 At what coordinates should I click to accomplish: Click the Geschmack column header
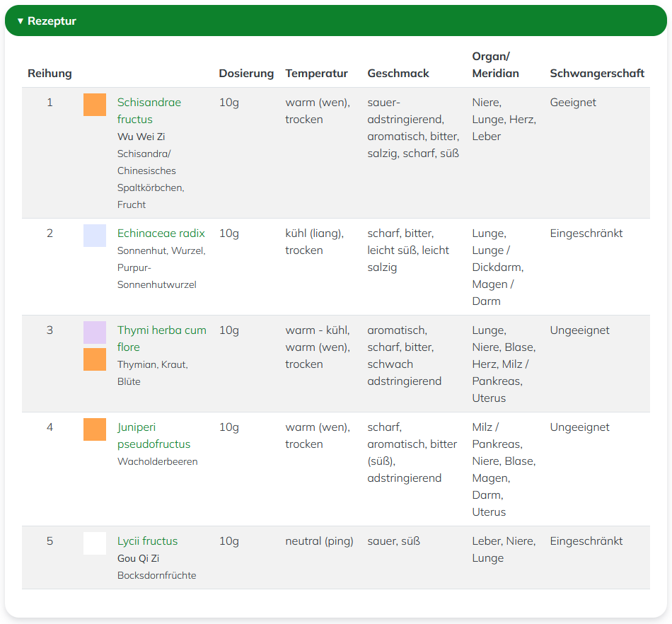[398, 74]
